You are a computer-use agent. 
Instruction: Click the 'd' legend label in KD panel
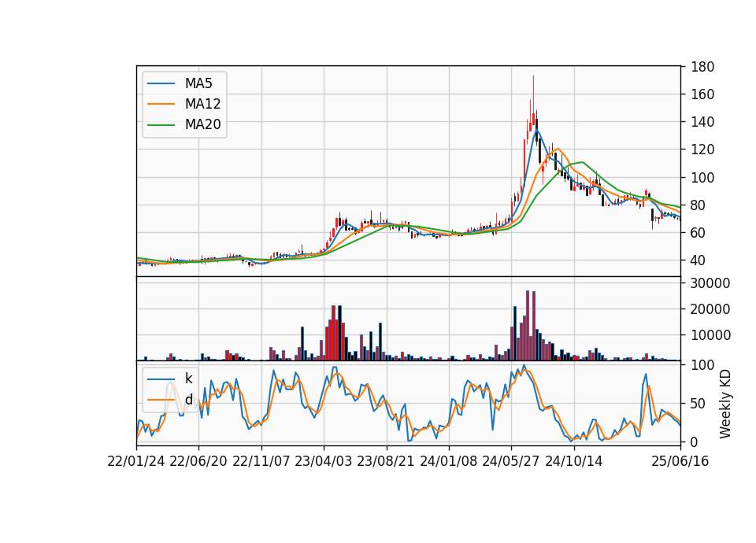pos(188,400)
